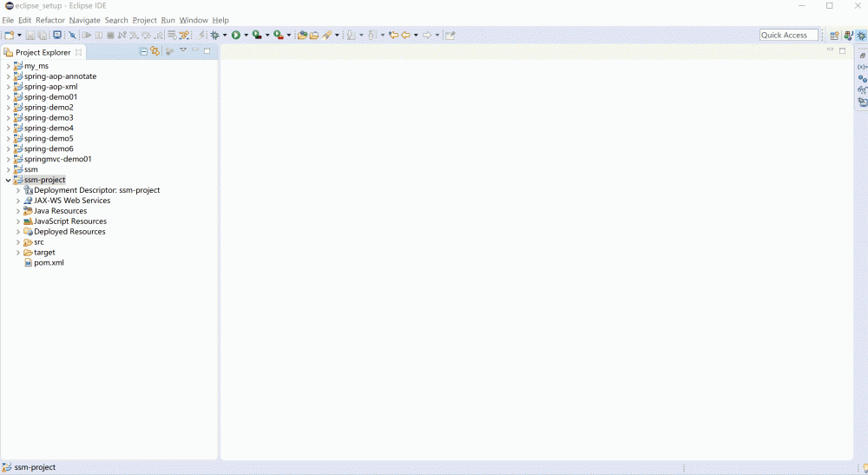
Task: Expand the Java Resources node
Action: [x=17, y=211]
